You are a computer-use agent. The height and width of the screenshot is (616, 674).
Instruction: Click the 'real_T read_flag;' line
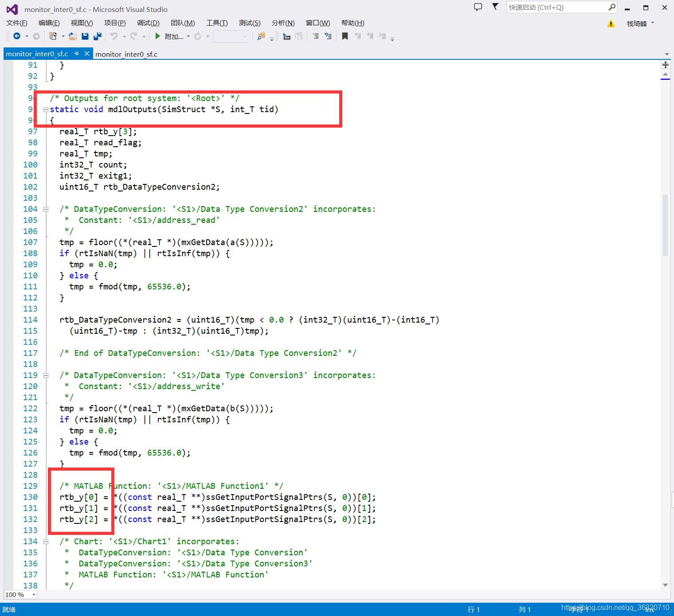[101, 143]
